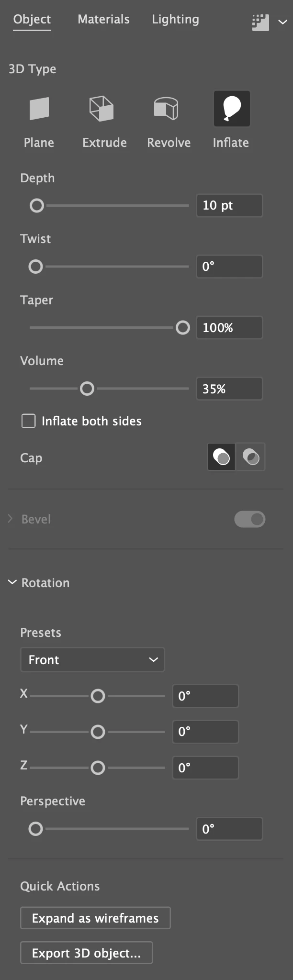Click the render settings icon at top right
The width and height of the screenshot is (293, 980).
(x=260, y=22)
